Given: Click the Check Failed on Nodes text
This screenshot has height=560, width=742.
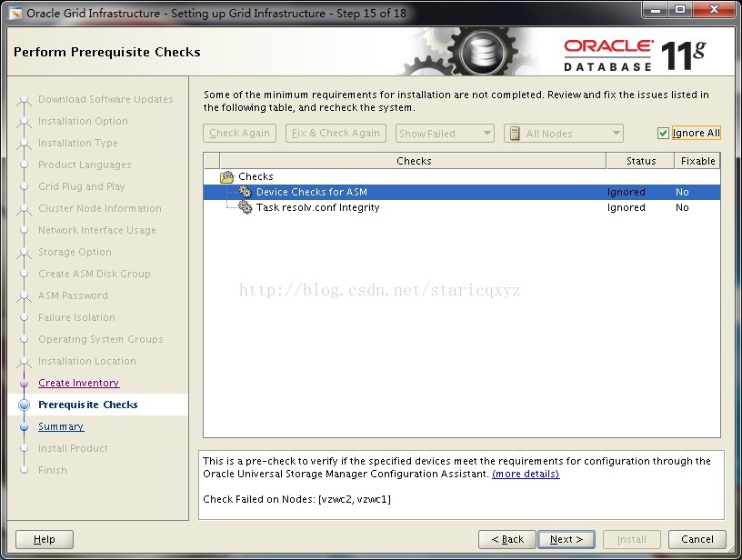Looking at the screenshot, I should (x=296, y=499).
